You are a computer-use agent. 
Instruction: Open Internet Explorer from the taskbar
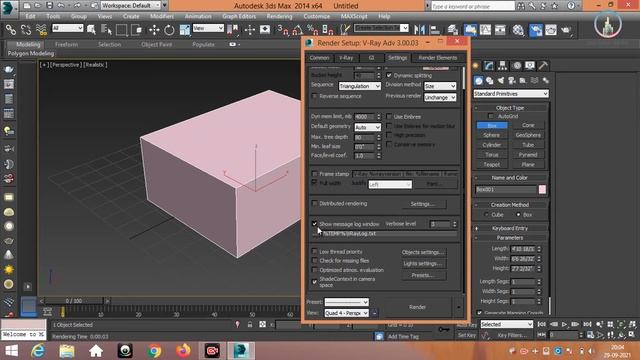click(38, 351)
